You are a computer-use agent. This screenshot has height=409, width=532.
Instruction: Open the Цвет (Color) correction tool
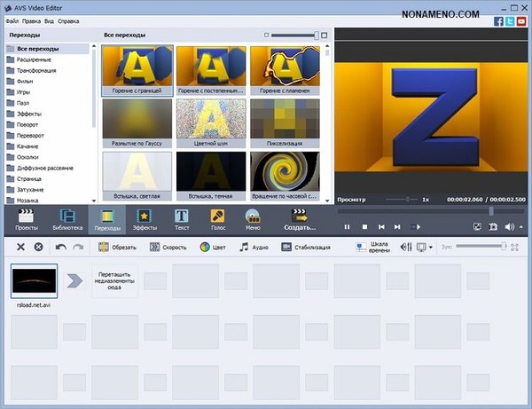point(216,247)
